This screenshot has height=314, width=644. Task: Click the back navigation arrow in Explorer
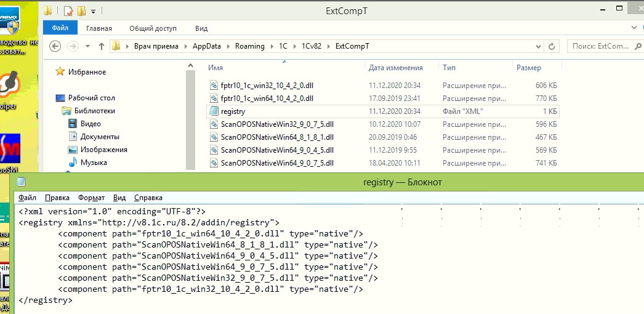point(55,46)
